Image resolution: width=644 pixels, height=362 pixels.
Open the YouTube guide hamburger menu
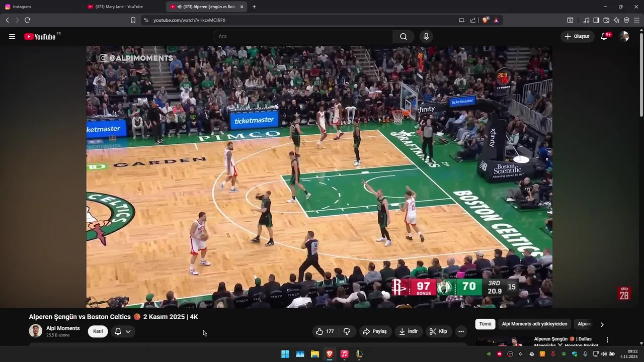pos(12,37)
